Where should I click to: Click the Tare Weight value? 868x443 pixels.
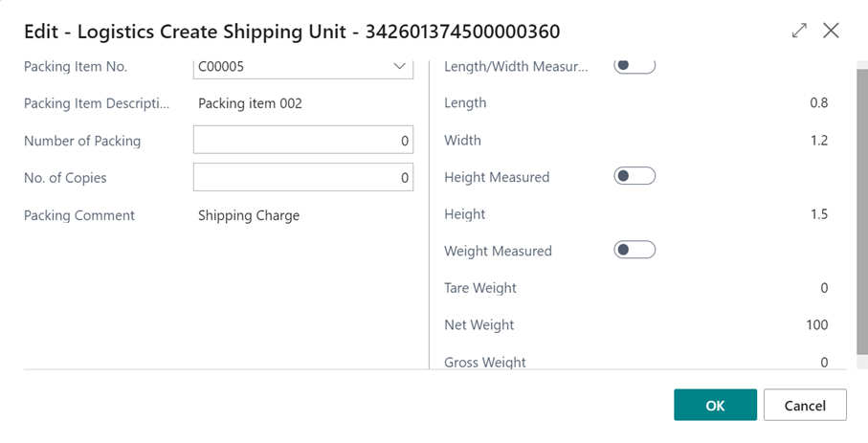824,288
